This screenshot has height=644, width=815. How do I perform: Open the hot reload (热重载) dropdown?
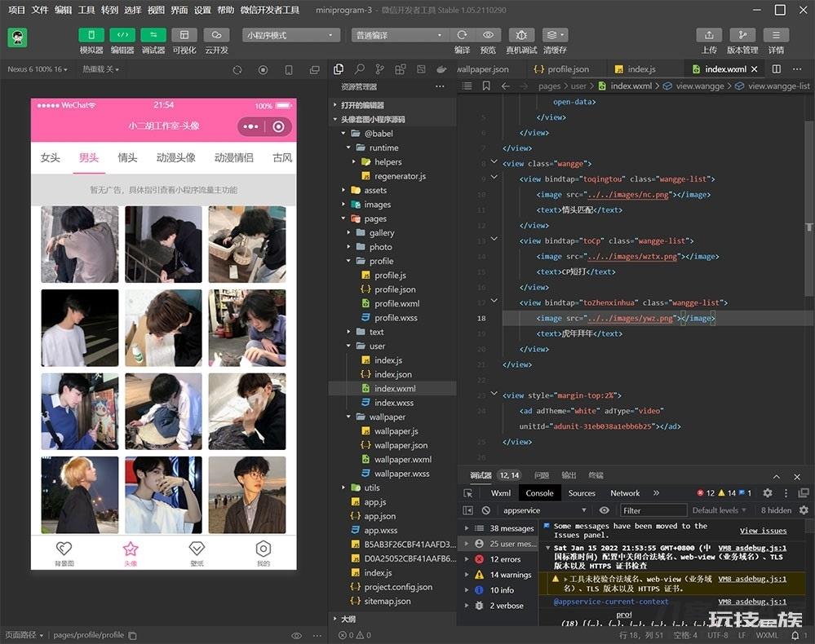(x=100, y=69)
